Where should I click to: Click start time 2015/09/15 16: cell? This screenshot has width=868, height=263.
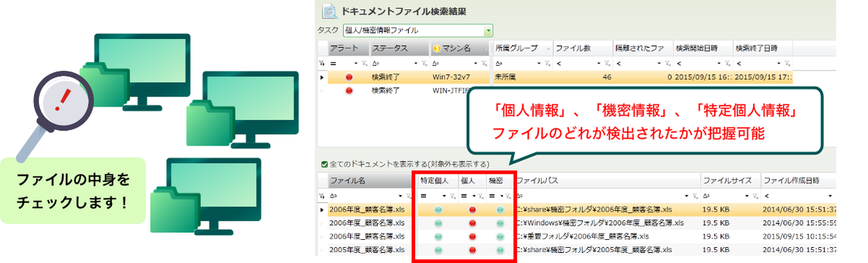coord(703,77)
